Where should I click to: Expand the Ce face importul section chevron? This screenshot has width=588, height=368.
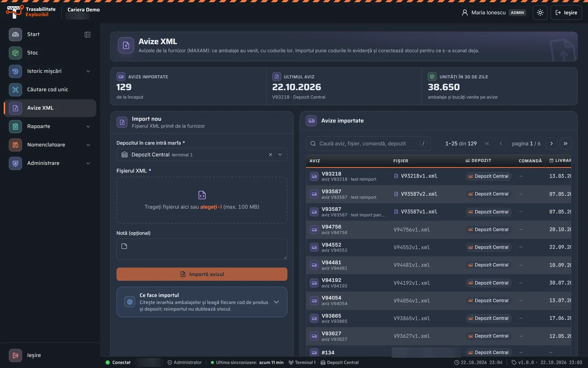tap(276, 302)
